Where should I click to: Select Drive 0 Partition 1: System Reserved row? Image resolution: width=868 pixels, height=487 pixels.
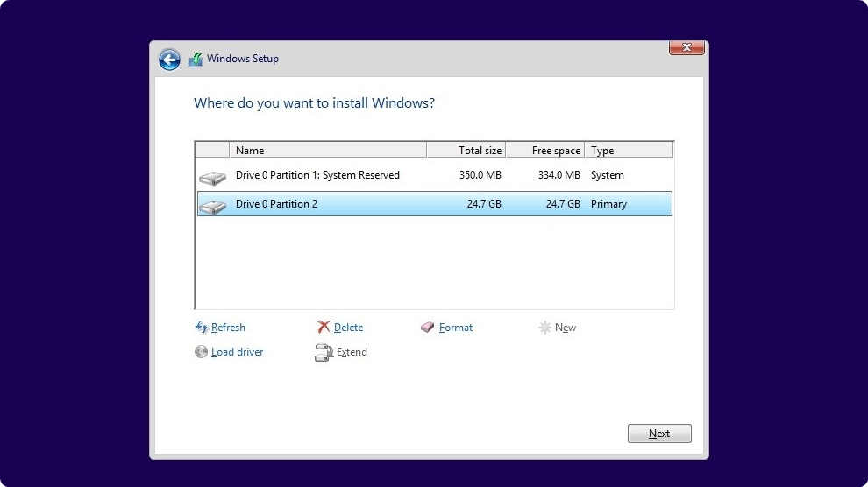click(435, 175)
